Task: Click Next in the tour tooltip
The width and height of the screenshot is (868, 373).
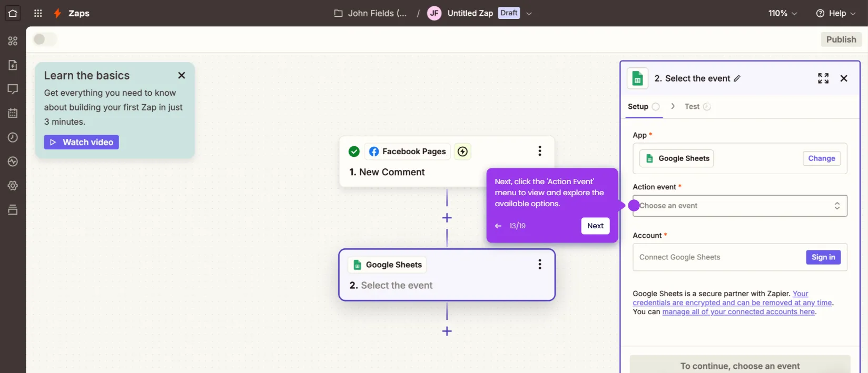Action: [x=595, y=226]
